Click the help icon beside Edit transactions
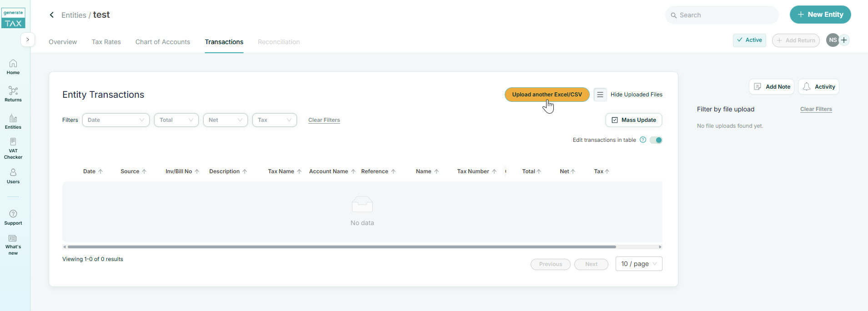This screenshot has height=311, width=868. click(643, 140)
